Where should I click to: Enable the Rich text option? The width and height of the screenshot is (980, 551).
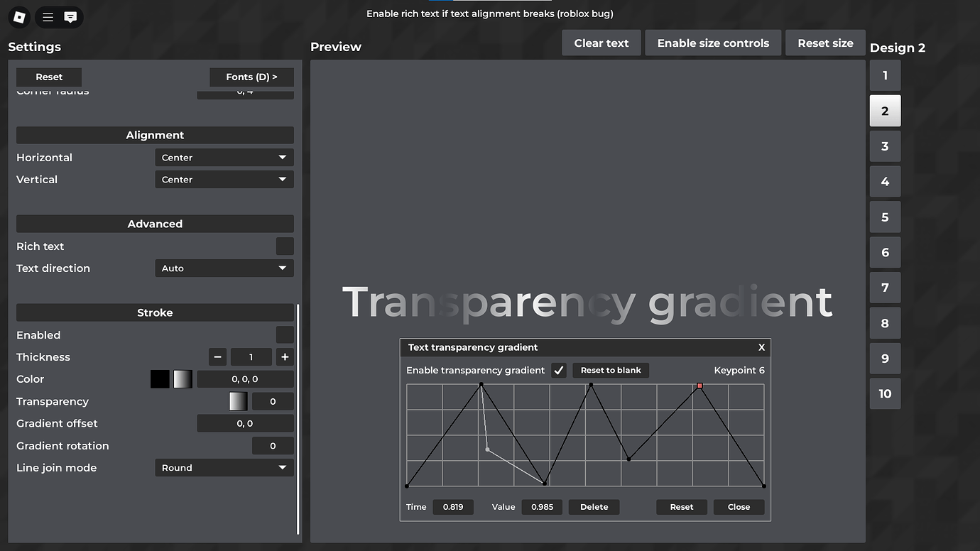click(x=285, y=246)
